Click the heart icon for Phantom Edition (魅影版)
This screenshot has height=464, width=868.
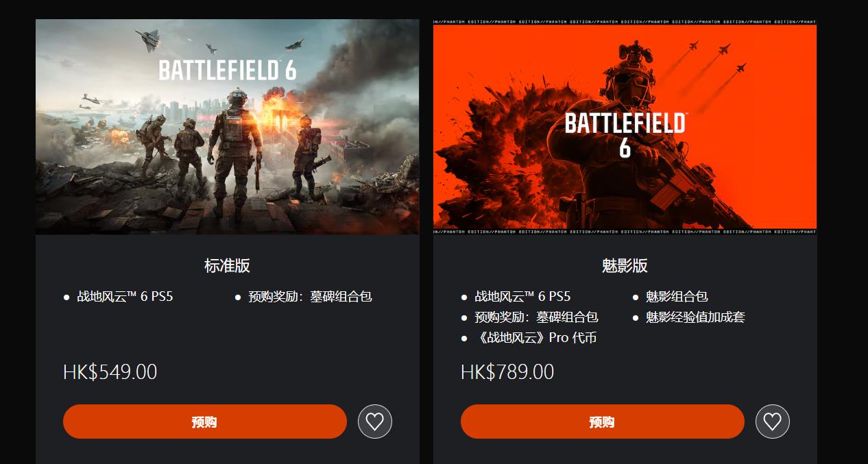[x=773, y=422]
